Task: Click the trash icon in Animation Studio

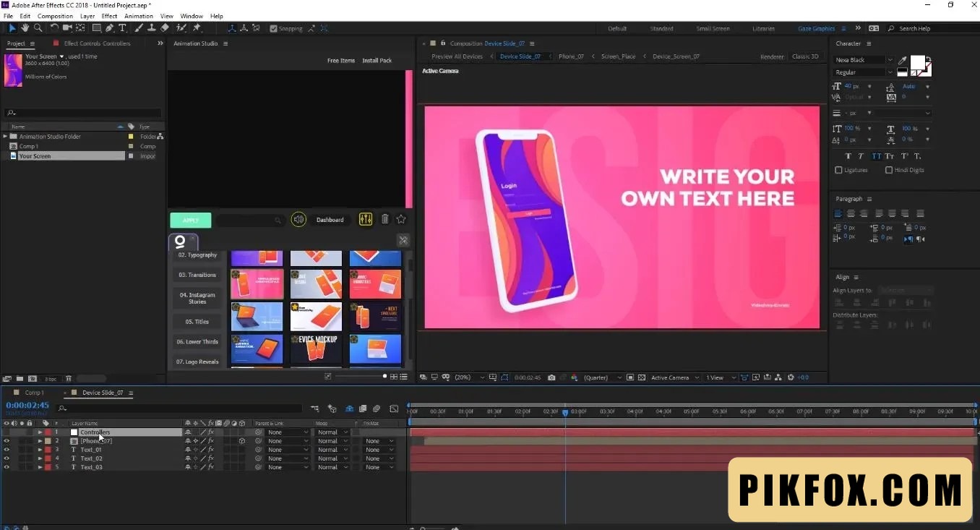Action: pyautogui.click(x=385, y=219)
